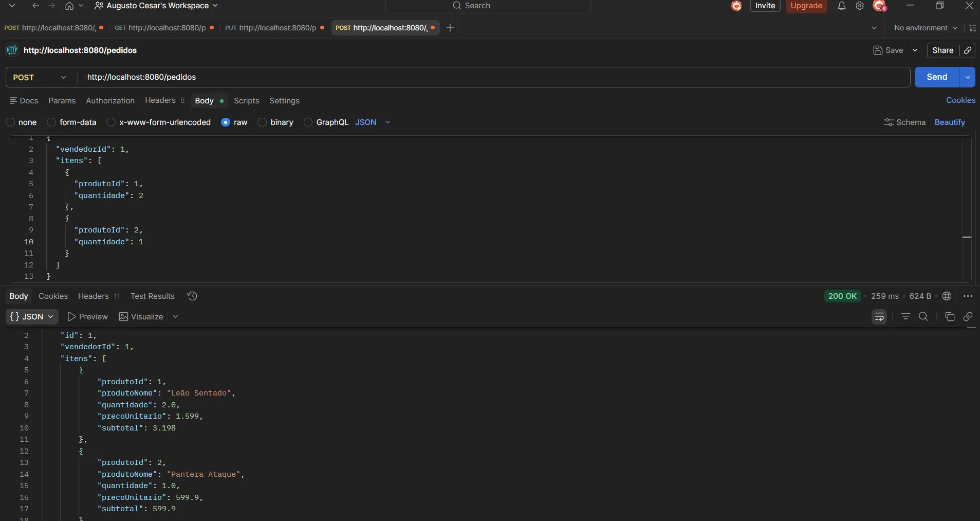
Task: Open the user avatar icon
Action: click(x=880, y=6)
